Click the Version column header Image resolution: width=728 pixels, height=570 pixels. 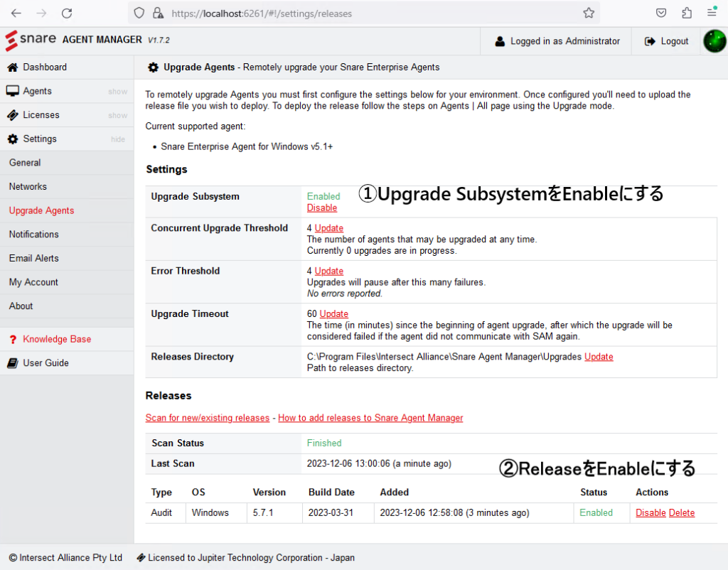[x=269, y=493]
